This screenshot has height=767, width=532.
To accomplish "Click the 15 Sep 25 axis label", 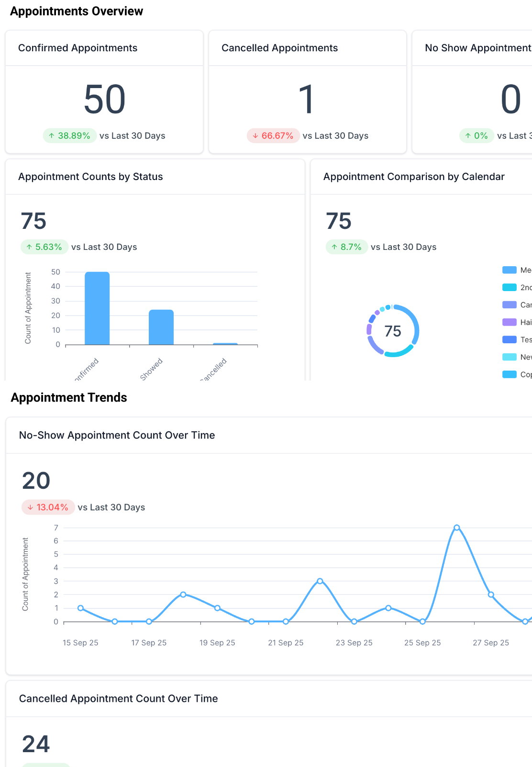I will click(80, 643).
